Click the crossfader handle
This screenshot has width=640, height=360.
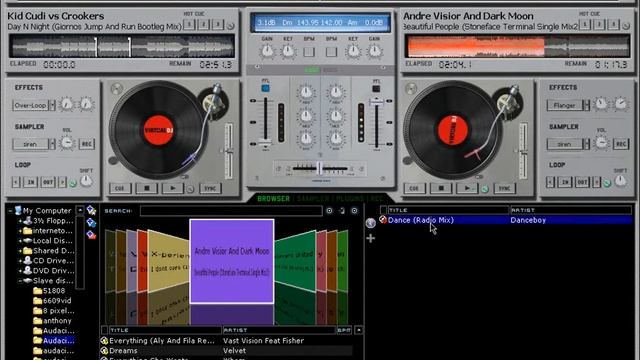click(x=320, y=168)
